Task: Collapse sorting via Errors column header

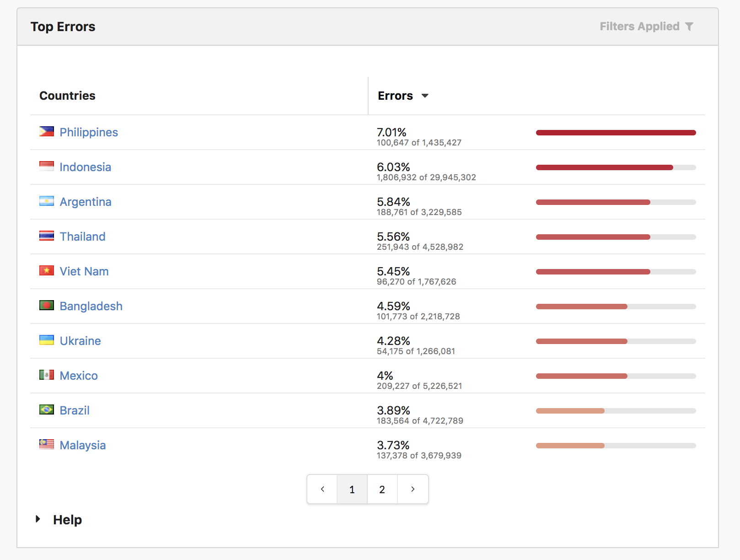Action: tap(396, 96)
